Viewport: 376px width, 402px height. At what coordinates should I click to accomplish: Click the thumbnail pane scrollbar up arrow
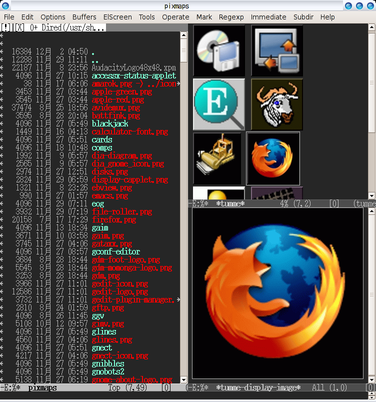[x=372, y=28]
